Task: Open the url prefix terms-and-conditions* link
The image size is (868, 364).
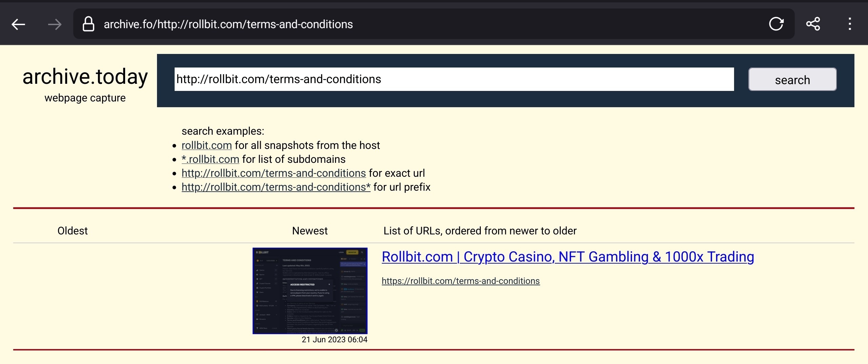Action: click(276, 187)
